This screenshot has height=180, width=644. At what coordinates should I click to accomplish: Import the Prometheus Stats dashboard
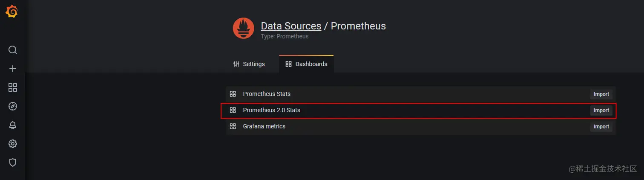coord(601,94)
